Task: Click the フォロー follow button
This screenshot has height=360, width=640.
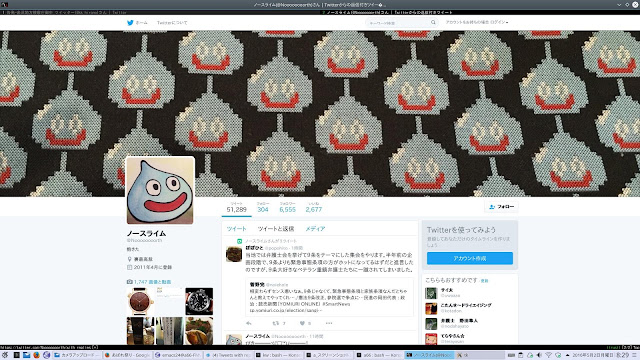Action: pyautogui.click(x=502, y=207)
